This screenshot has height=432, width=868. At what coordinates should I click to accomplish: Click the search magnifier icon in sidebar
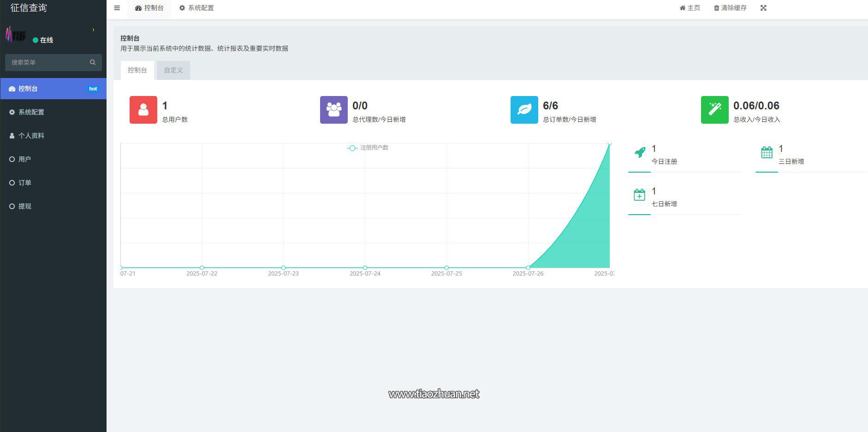pos(93,62)
